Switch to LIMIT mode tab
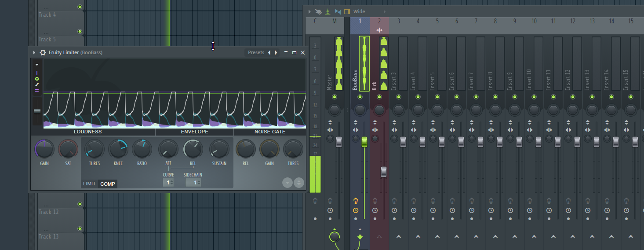Screen dimensions: 644x250 tap(89, 184)
